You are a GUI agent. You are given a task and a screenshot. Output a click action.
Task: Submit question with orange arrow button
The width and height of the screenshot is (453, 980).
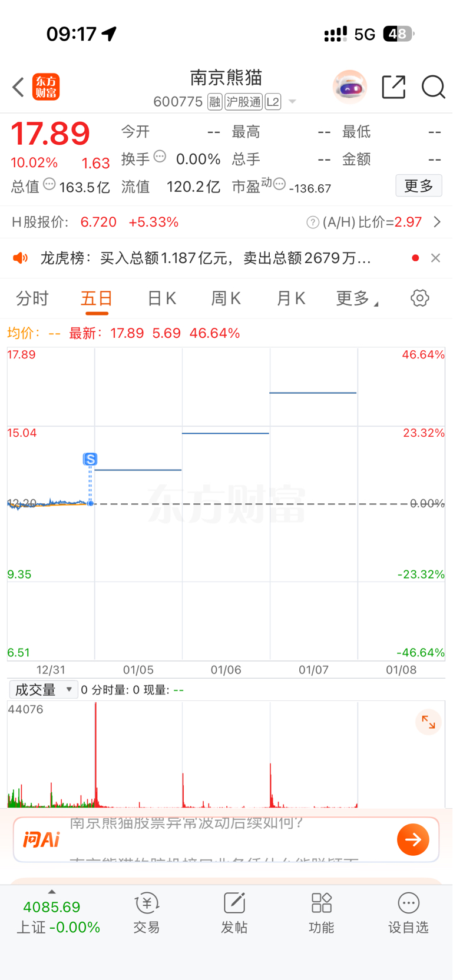pos(413,839)
